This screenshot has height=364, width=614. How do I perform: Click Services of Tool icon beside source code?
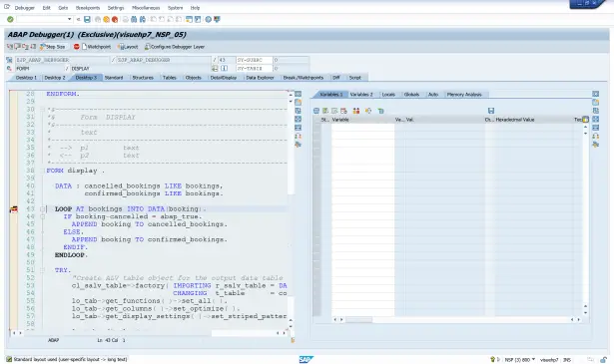coord(298,145)
